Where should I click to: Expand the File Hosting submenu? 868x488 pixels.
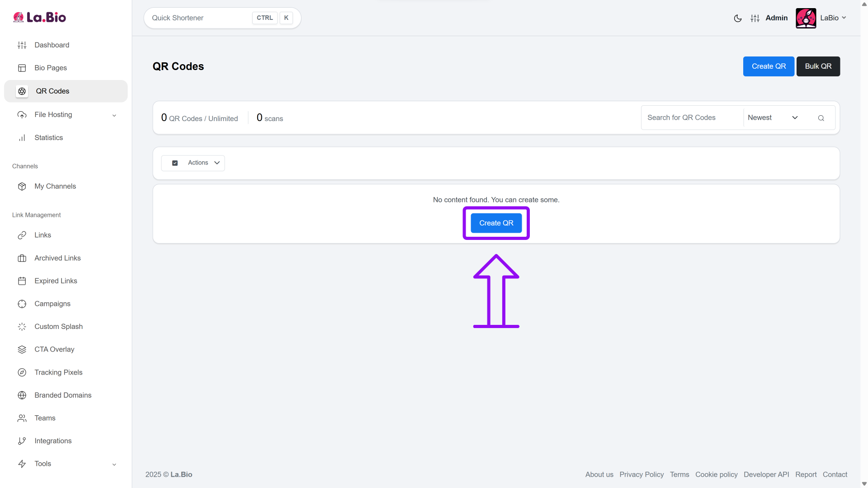pyautogui.click(x=114, y=116)
